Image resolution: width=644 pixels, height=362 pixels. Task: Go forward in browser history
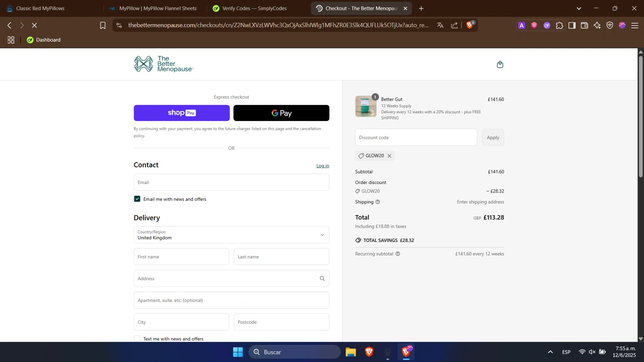click(22, 25)
